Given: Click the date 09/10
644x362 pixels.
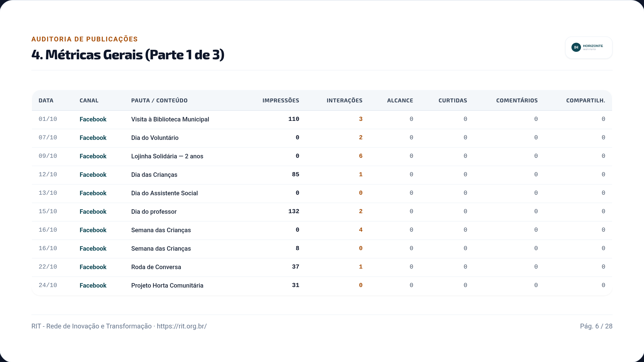Looking at the screenshot, I should pos(48,156).
